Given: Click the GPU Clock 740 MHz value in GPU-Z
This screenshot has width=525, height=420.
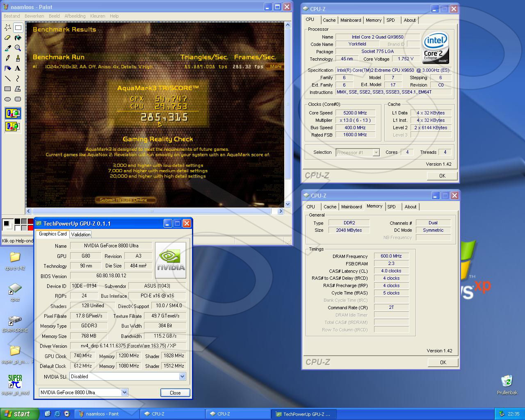Looking at the screenshot, I should (83, 356).
